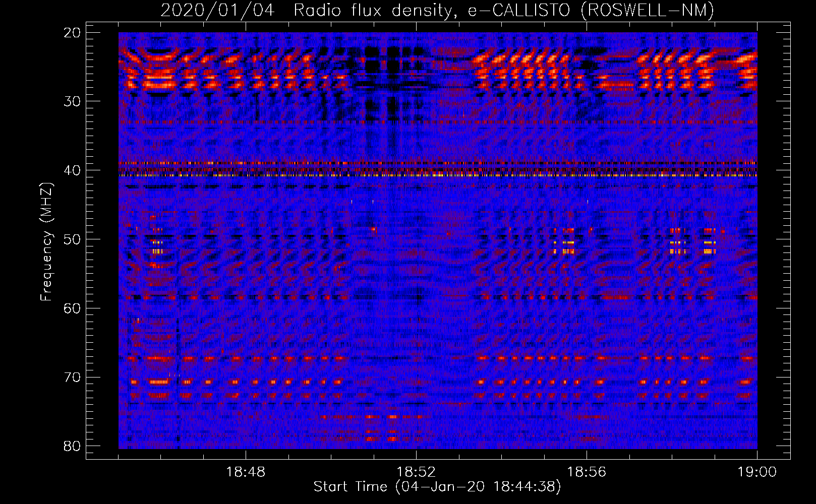Click the 19:00 time tick label

[757, 472]
